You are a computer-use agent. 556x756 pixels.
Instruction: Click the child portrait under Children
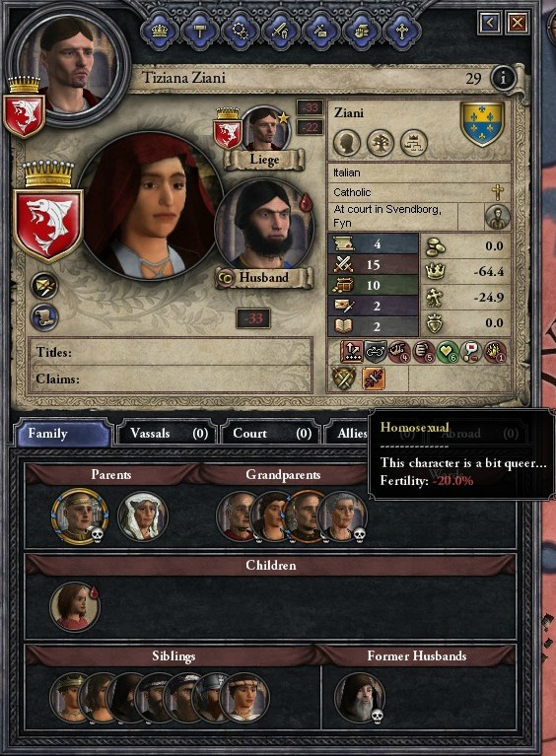pos(74,606)
